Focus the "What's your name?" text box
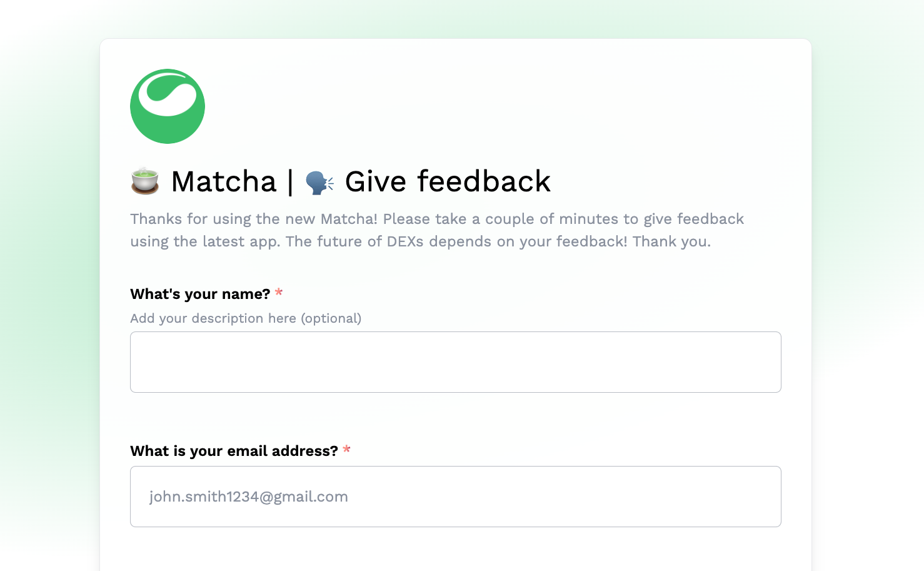The image size is (924, 571). click(455, 362)
